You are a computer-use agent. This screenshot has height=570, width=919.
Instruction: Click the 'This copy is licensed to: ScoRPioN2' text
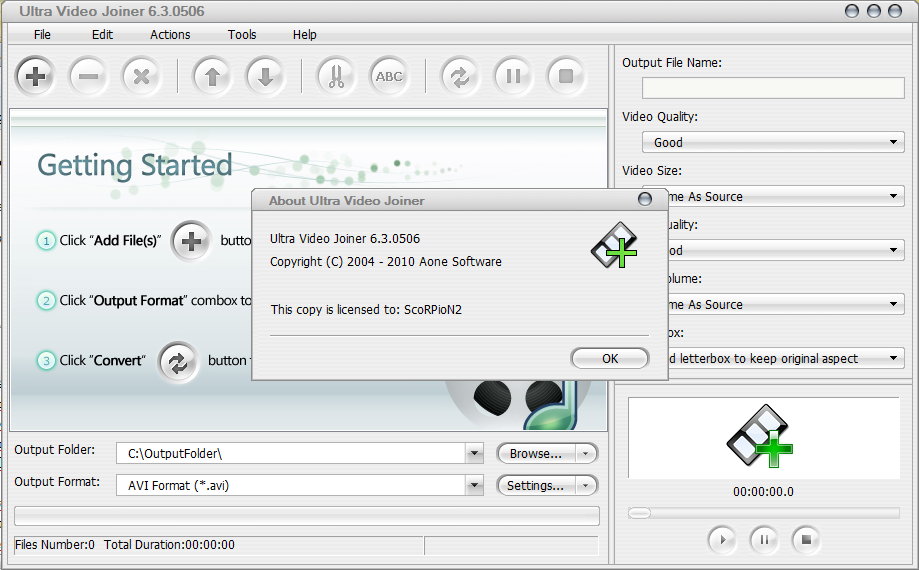(366, 309)
